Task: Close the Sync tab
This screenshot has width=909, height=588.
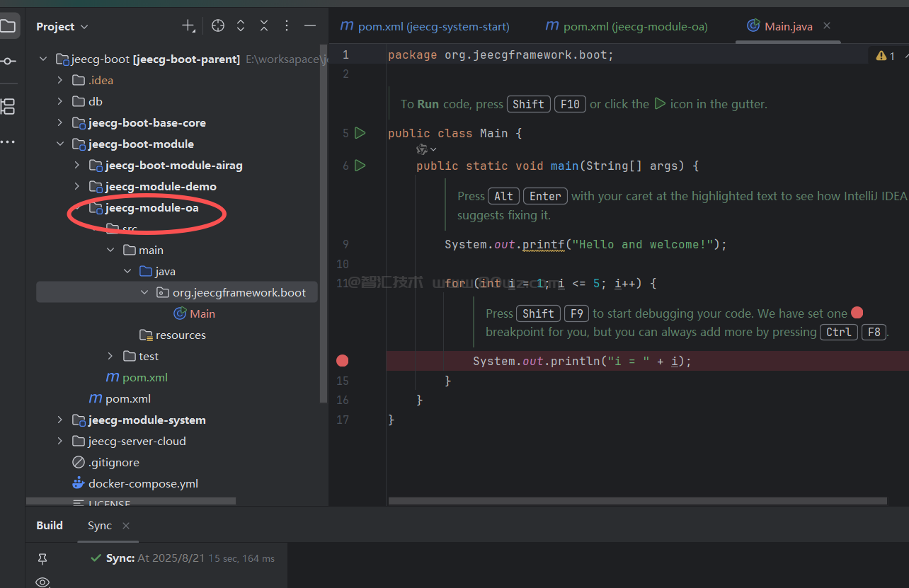Action: pos(126,526)
